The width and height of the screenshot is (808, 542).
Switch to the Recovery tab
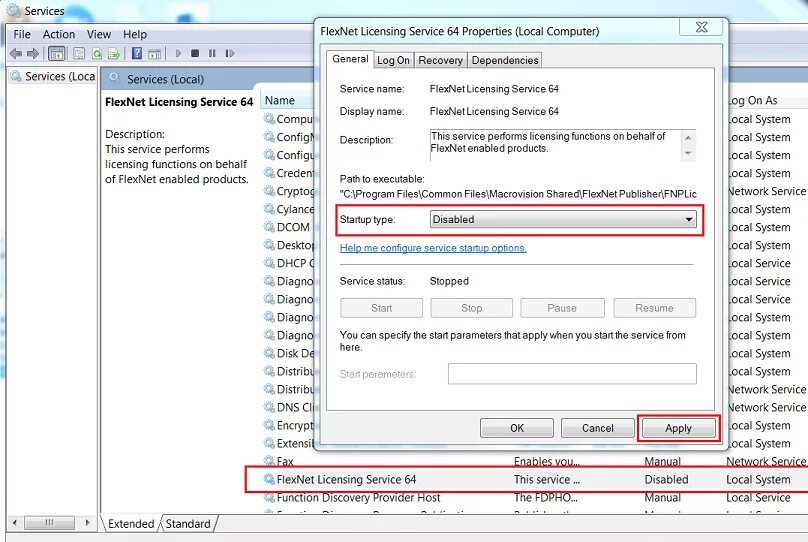(440, 60)
